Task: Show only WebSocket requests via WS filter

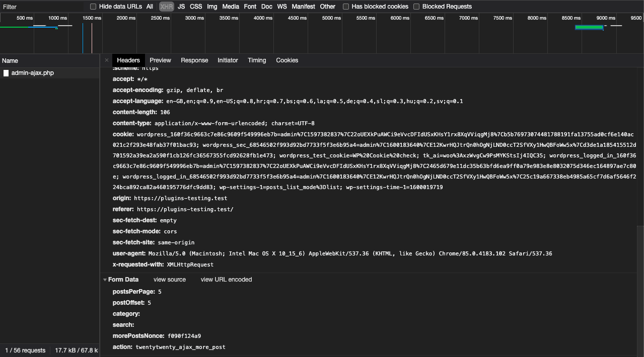Action: (x=281, y=7)
